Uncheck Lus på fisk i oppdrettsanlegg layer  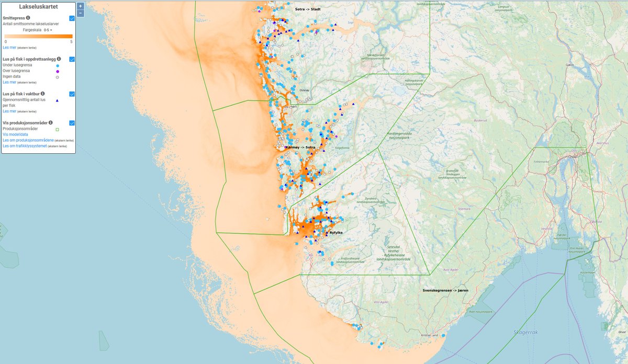(72, 60)
